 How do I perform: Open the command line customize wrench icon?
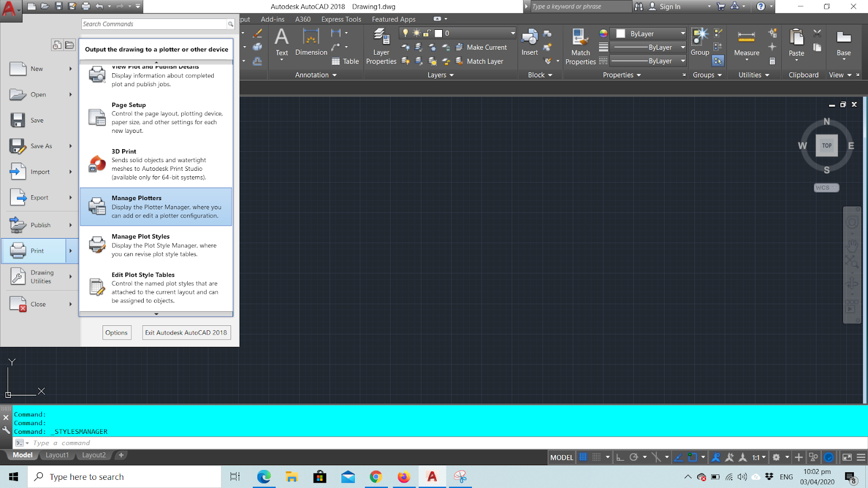(x=6, y=431)
